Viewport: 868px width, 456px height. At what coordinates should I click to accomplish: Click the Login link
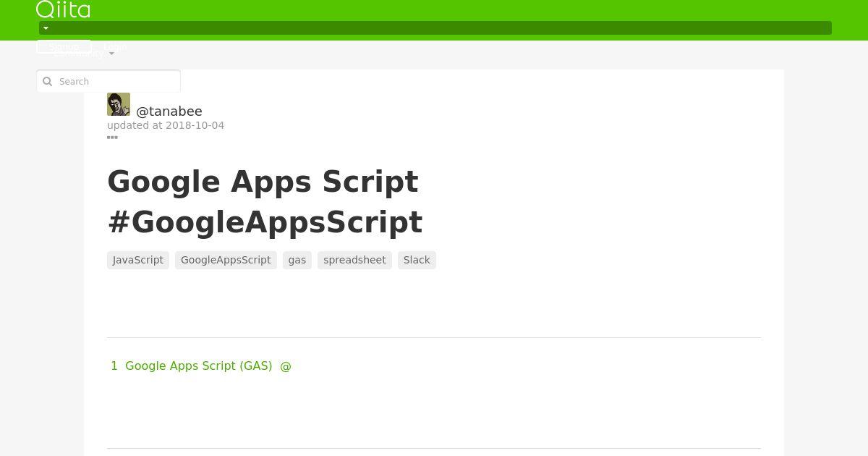115,46
